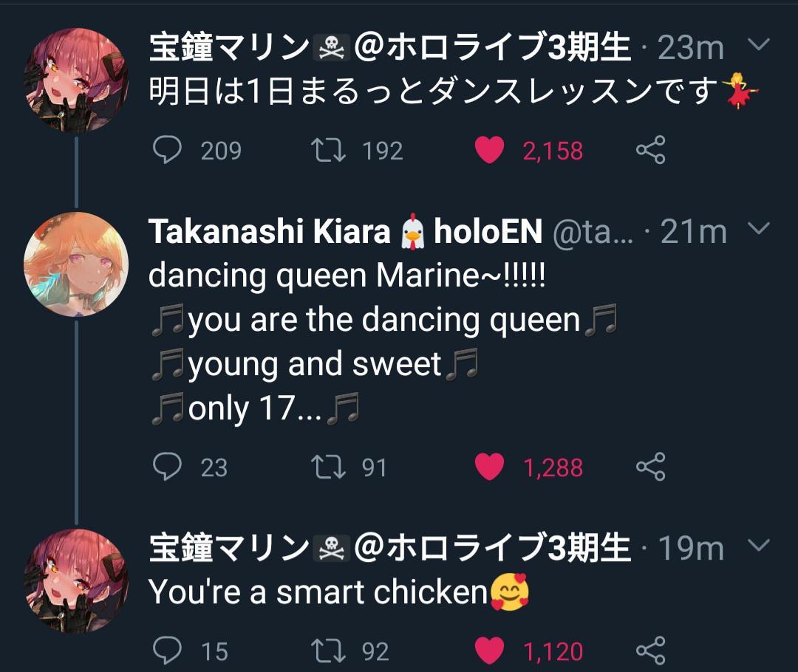
Task: Share Kiara's dancing queen tweet
Action: coord(649,467)
